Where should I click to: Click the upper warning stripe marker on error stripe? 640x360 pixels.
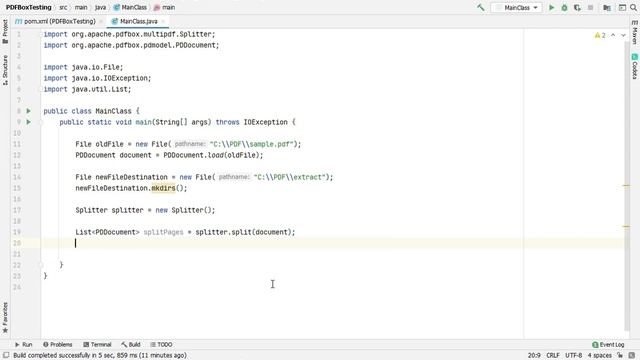point(626,185)
